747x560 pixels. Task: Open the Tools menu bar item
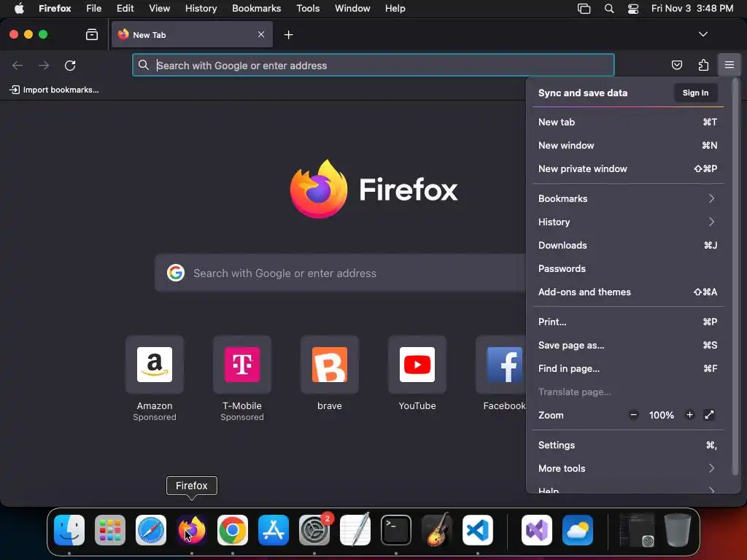point(308,8)
